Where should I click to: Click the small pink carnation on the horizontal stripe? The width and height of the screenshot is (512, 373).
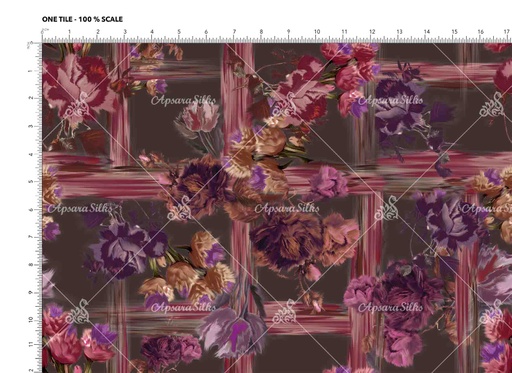point(327,183)
